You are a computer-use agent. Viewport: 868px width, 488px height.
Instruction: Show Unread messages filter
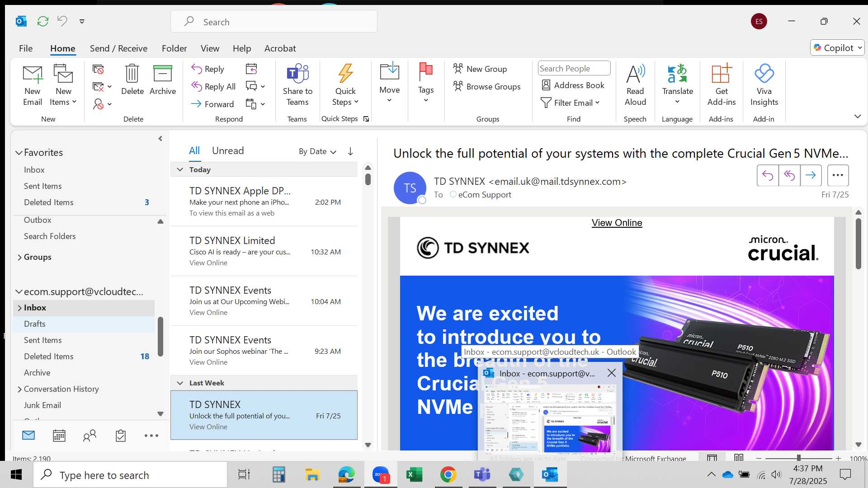pos(228,151)
